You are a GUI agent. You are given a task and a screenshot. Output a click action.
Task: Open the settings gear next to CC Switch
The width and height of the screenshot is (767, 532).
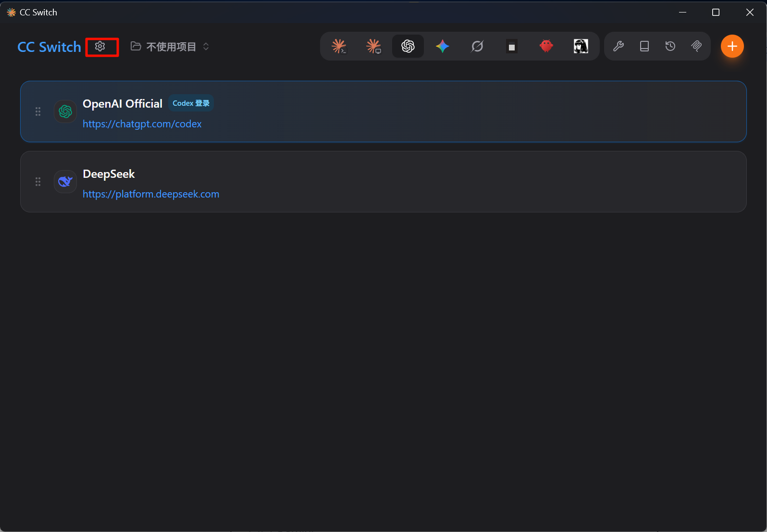click(100, 47)
